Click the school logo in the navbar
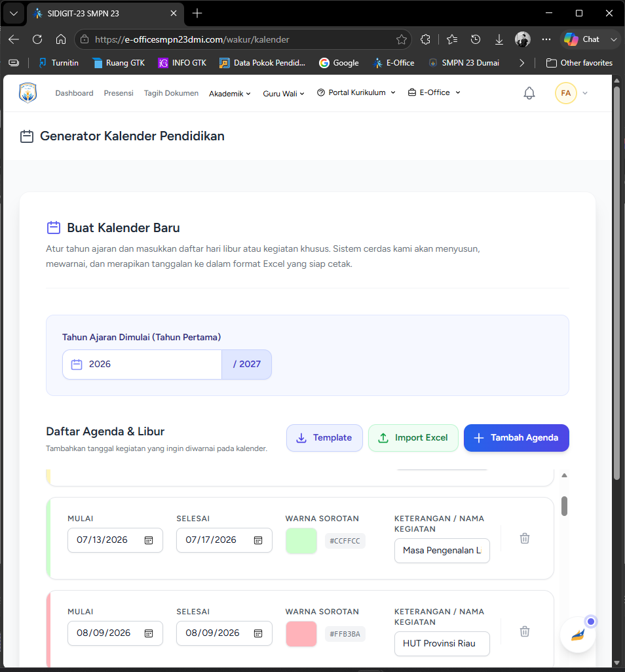The height and width of the screenshot is (672, 625). click(x=28, y=93)
